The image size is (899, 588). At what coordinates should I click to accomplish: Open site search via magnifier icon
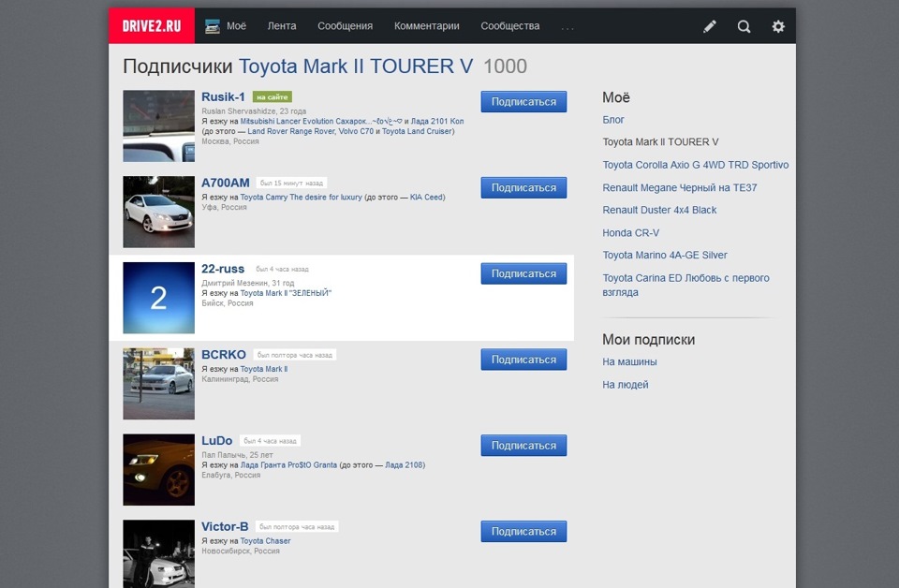pyautogui.click(x=744, y=26)
